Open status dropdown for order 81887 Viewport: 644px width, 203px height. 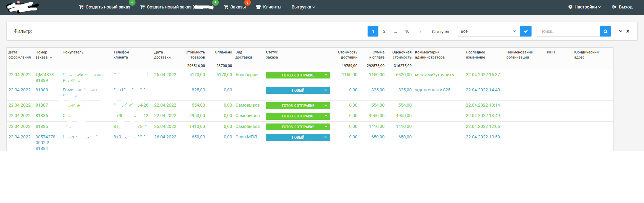click(298, 106)
